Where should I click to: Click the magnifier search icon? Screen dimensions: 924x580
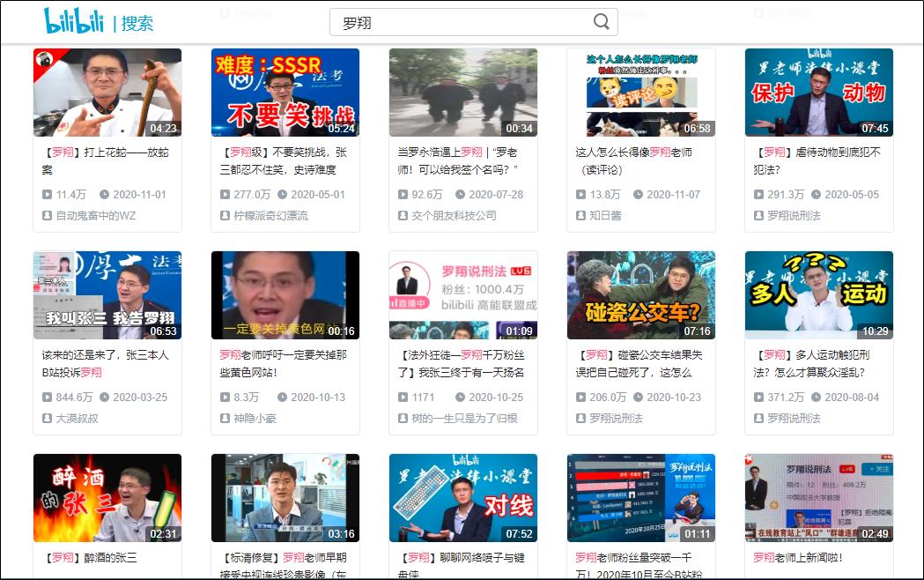coord(602,22)
